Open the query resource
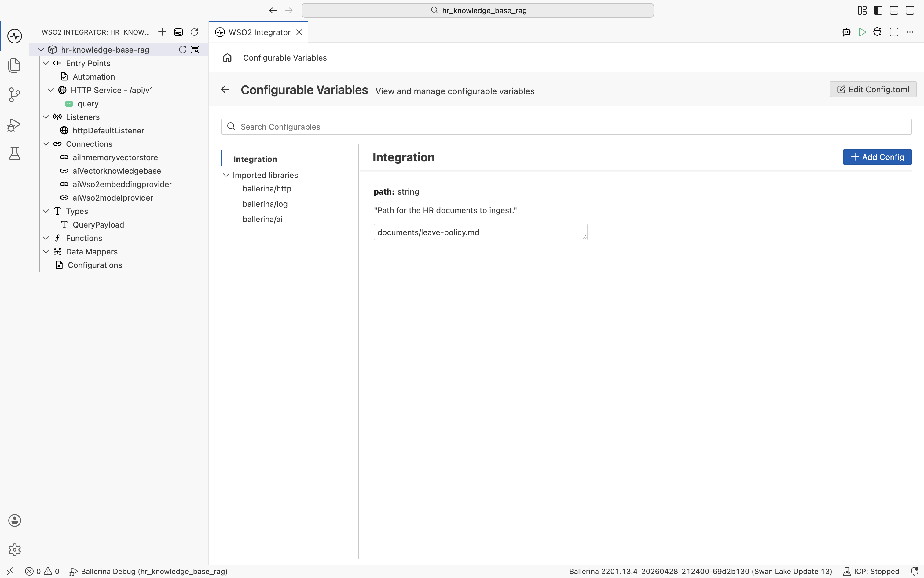 [88, 104]
